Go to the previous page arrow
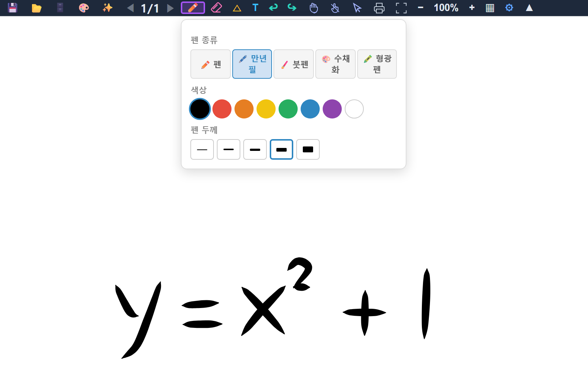The height and width of the screenshot is (368, 588). 130,8
